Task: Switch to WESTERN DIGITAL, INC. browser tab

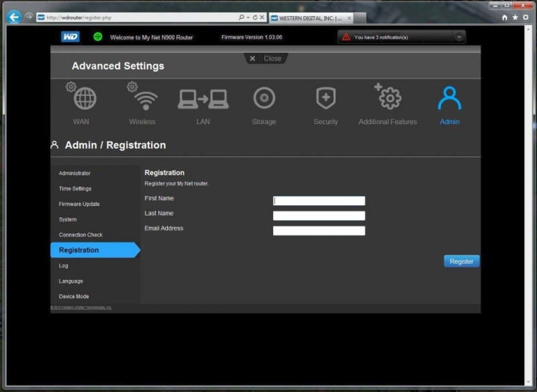Action: click(310, 18)
